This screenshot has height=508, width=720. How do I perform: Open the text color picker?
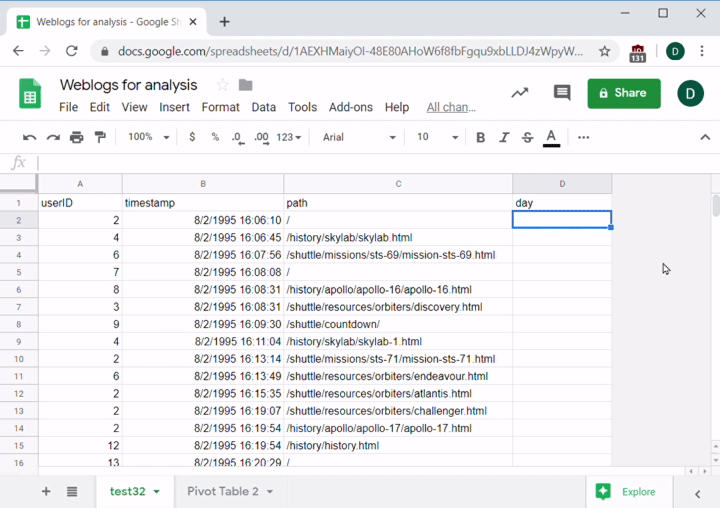point(551,137)
